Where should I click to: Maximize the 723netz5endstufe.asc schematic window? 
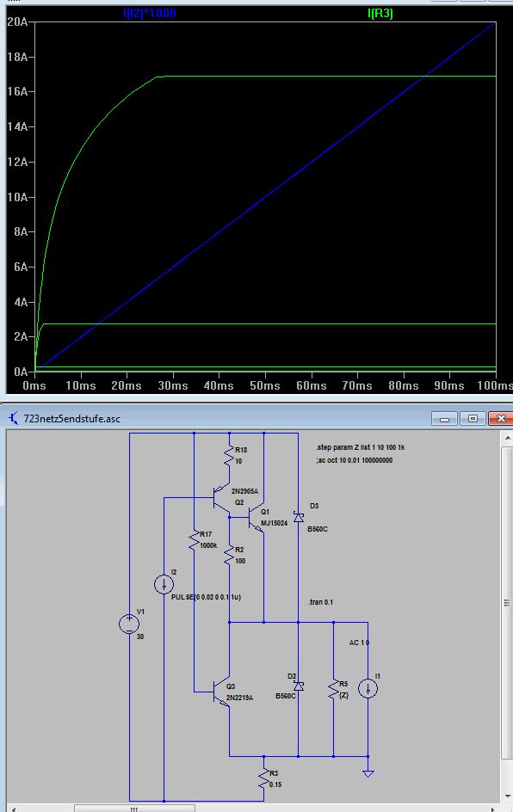click(473, 418)
